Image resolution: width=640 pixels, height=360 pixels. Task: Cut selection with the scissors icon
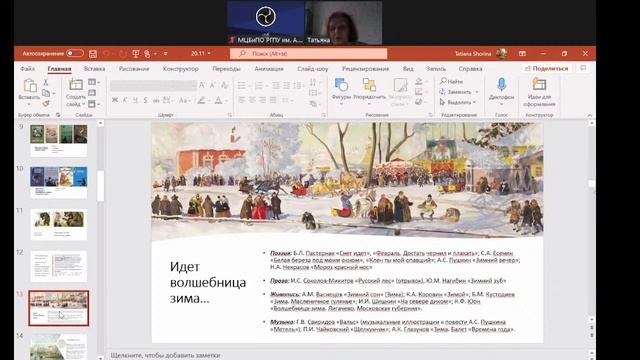pyautogui.click(x=46, y=83)
